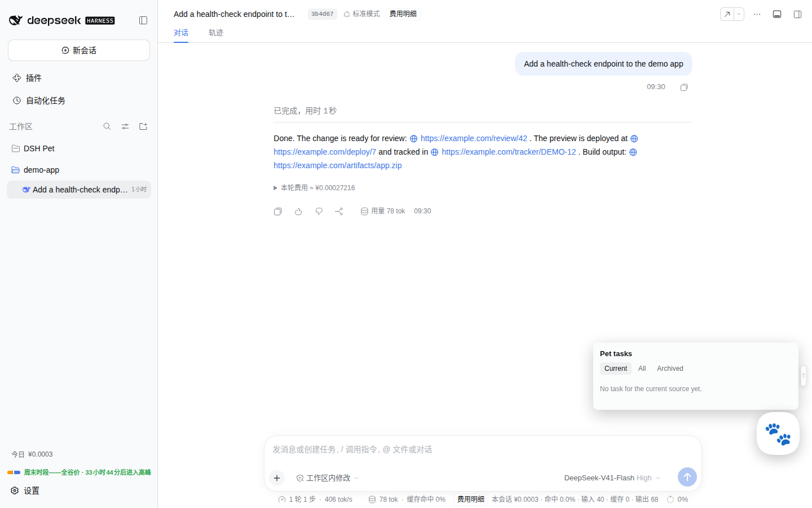Open the tracker/DEMO-12 link
Image resolution: width=812 pixels, height=508 pixels.
(509, 152)
